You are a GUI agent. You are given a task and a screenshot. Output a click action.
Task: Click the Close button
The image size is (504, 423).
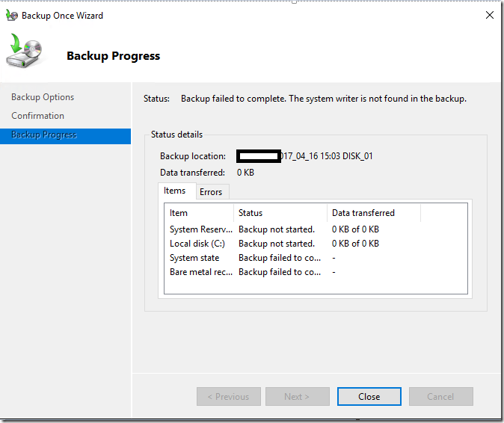point(369,396)
